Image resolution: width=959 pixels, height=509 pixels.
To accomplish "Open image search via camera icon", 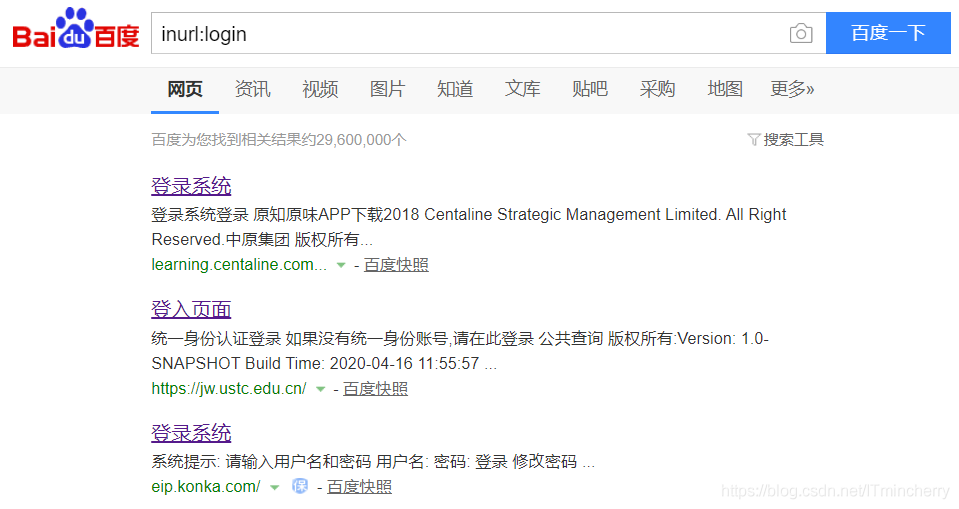I will click(x=801, y=33).
